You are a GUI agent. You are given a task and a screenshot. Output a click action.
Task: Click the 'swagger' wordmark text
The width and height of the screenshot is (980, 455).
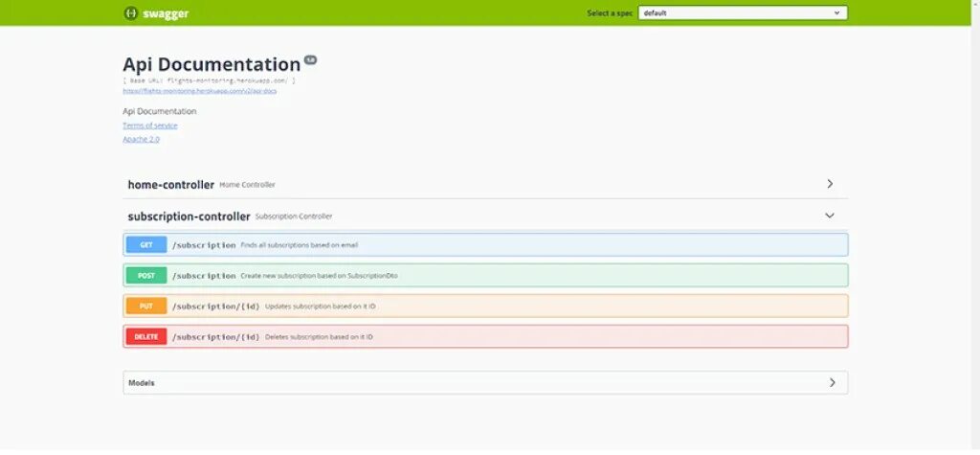point(166,13)
